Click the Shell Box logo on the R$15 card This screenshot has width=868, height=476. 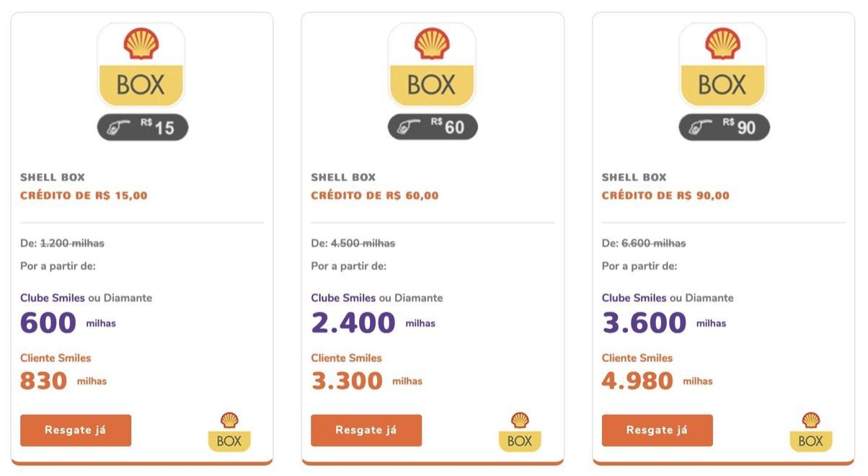click(141, 65)
